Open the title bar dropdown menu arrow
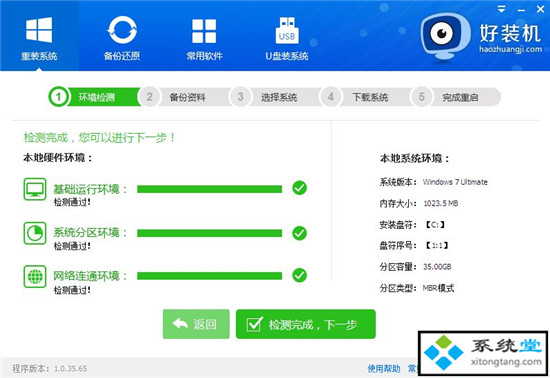The width and height of the screenshot is (550, 378). (x=502, y=9)
